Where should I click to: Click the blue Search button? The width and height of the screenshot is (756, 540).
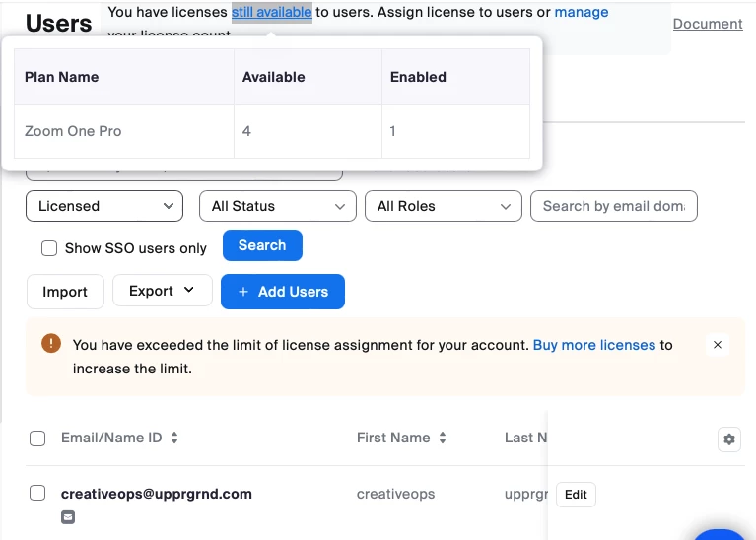tap(262, 245)
